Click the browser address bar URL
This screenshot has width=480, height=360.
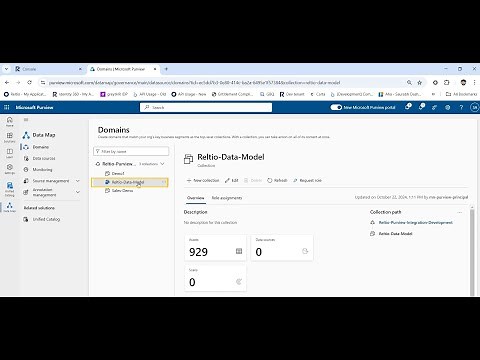194,83
